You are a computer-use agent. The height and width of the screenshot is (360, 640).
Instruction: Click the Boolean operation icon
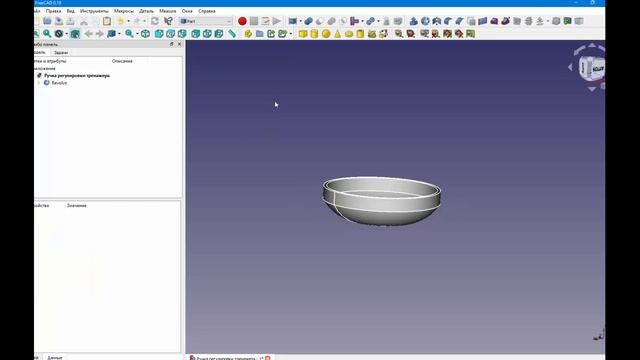pyautogui.click(x=308, y=21)
